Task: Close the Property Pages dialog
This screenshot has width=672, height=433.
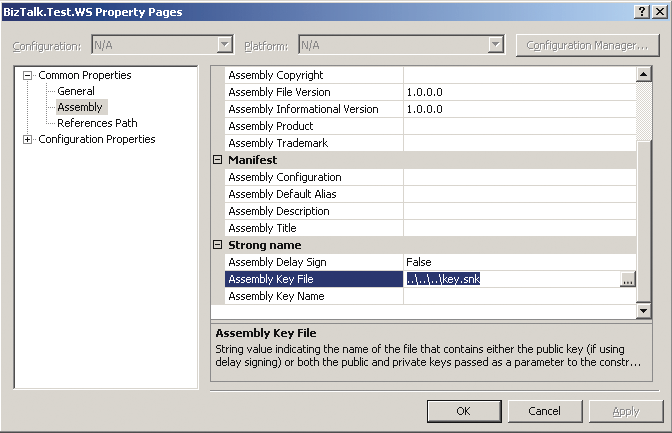Action: pyautogui.click(x=660, y=12)
